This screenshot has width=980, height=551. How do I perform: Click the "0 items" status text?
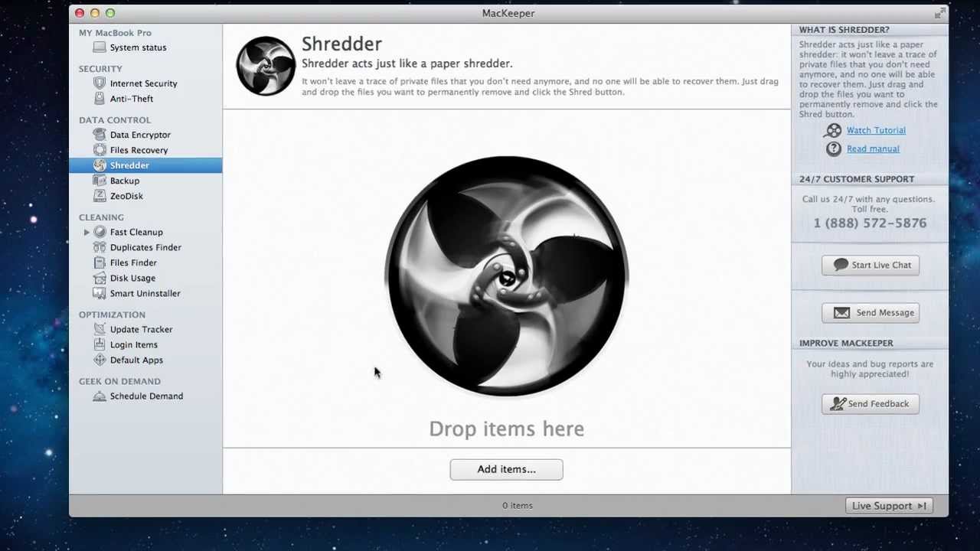tap(518, 505)
